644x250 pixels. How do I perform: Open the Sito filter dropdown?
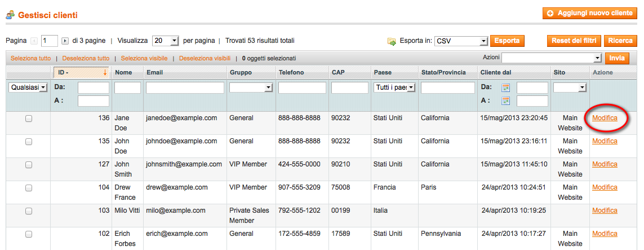pos(570,87)
